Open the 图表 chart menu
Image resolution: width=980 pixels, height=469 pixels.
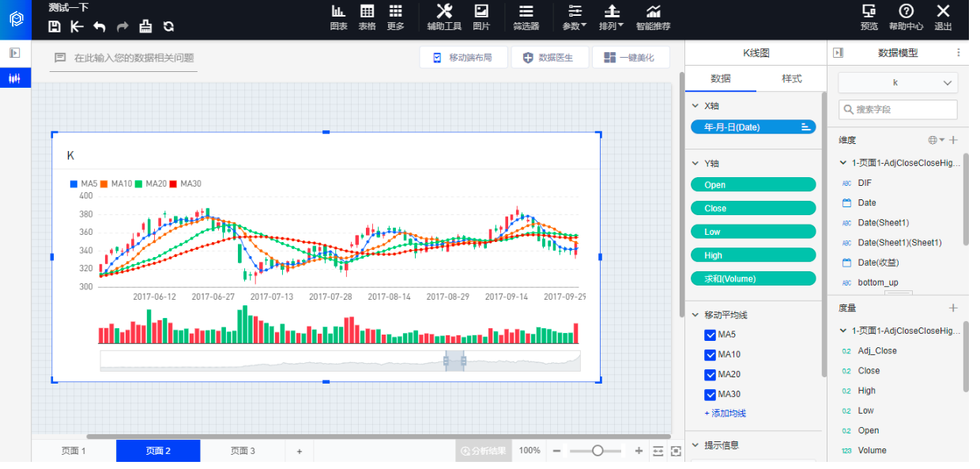tap(338, 17)
